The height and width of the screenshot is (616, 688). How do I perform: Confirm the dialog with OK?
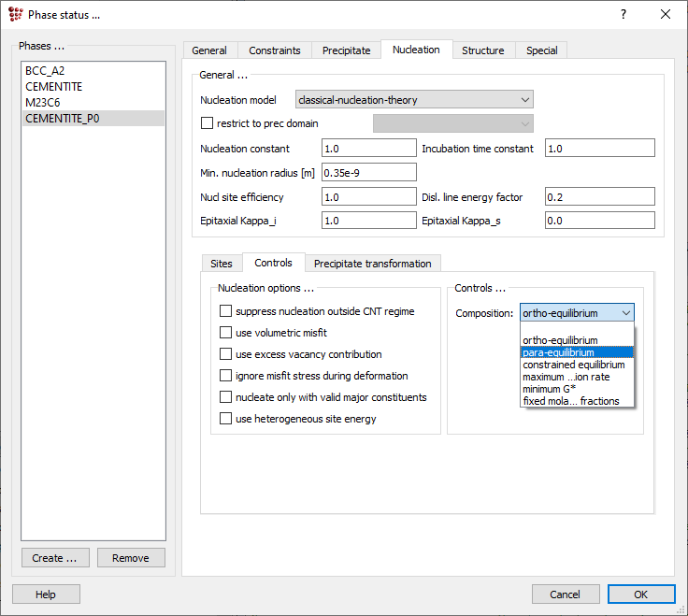pos(640,595)
